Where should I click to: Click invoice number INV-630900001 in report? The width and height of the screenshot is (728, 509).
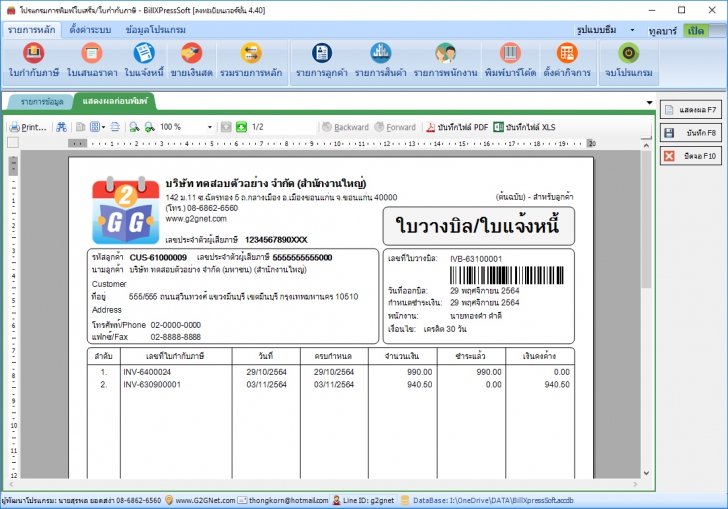point(152,385)
